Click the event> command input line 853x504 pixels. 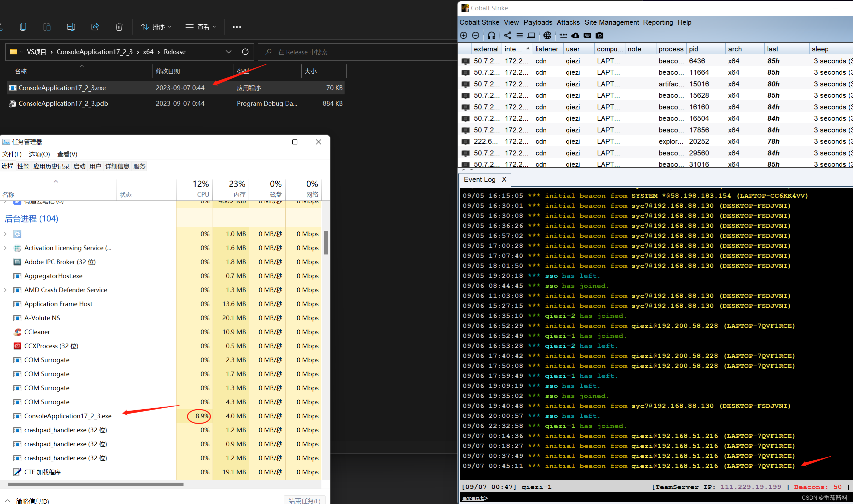pyautogui.click(x=656, y=498)
